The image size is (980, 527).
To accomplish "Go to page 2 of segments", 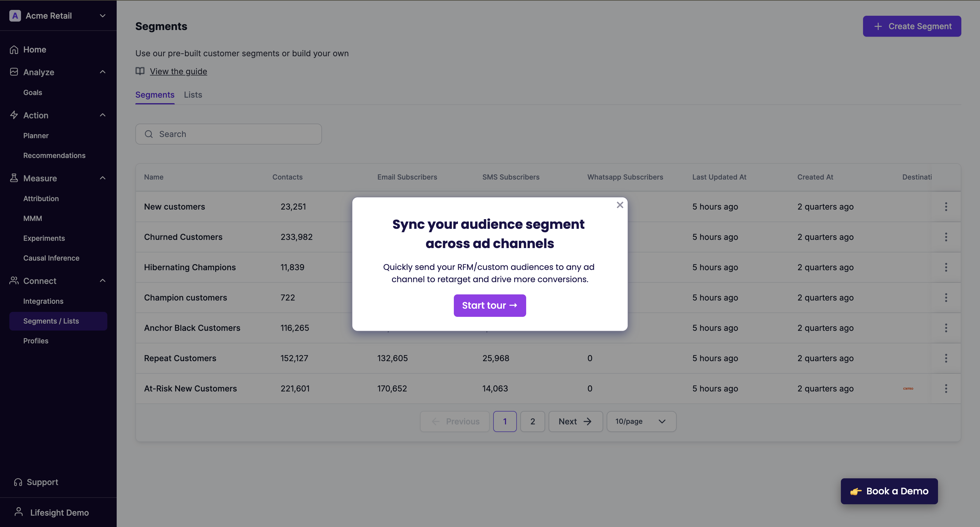I will coord(533,421).
